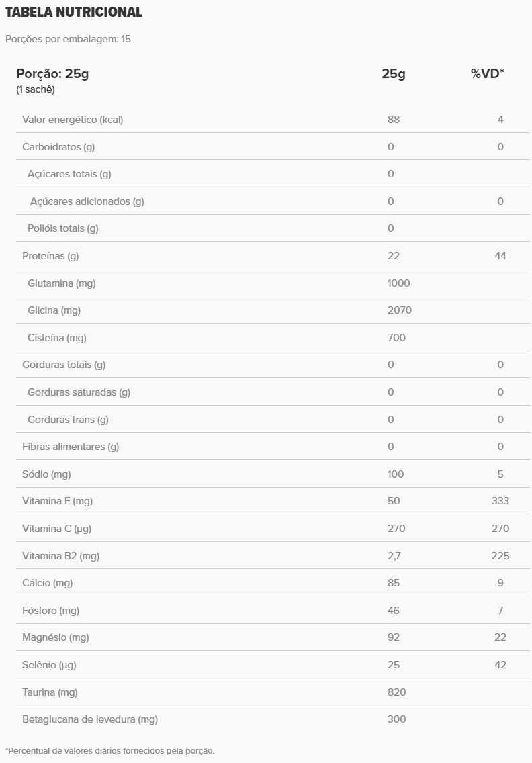Click the Porções por embalagem text
The width and height of the screenshot is (532, 763).
pyautogui.click(x=68, y=39)
